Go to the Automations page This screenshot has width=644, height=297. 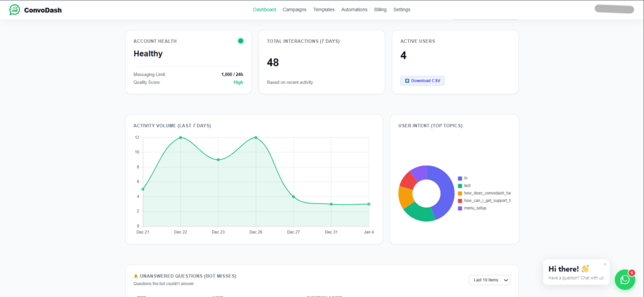[354, 10]
